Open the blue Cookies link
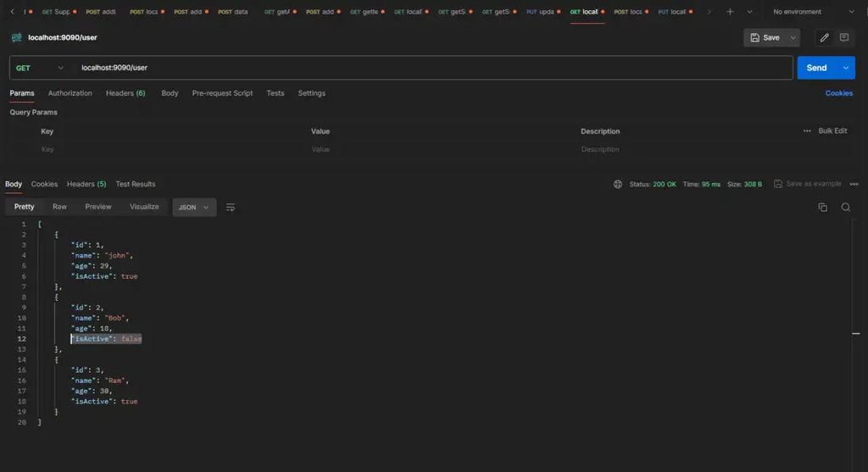868x472 pixels. tap(838, 93)
